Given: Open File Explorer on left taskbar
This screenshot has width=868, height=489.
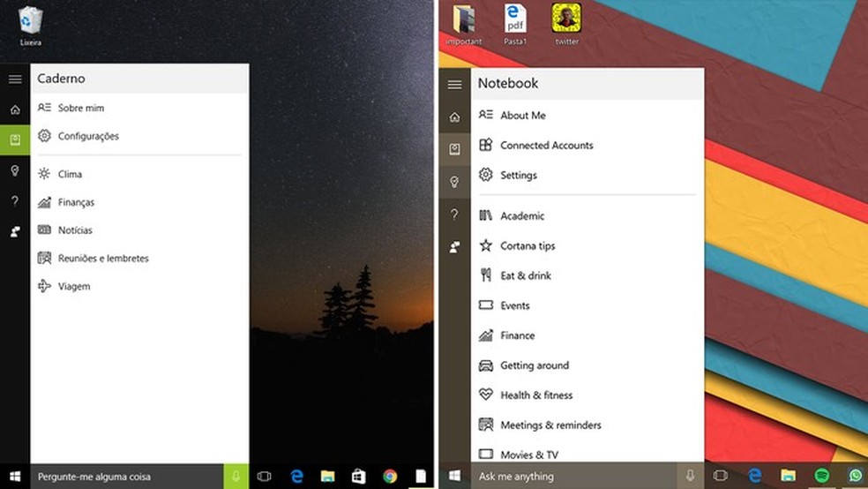Looking at the screenshot, I should click(328, 477).
